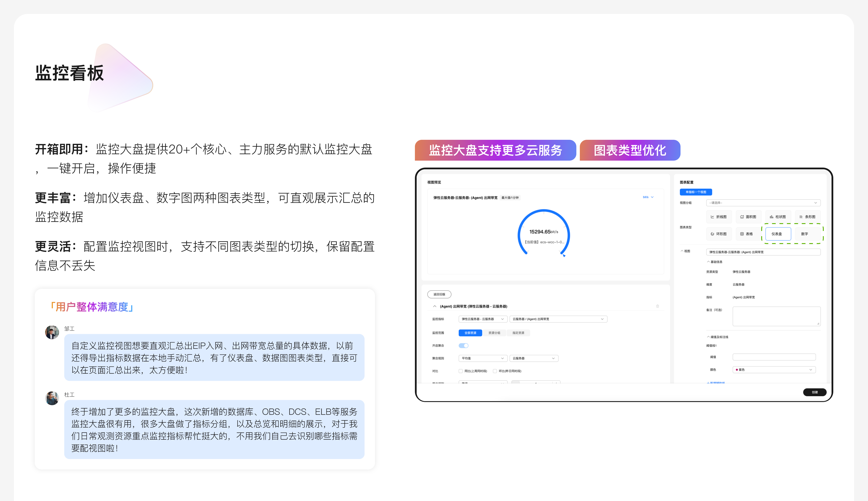
Task: Check the 环比(昨日同时段) checkbox
Action: click(495, 371)
